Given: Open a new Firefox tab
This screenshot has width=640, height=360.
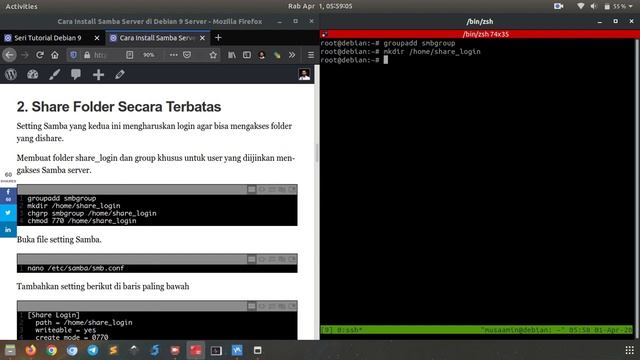Looking at the screenshot, I should [x=218, y=38].
